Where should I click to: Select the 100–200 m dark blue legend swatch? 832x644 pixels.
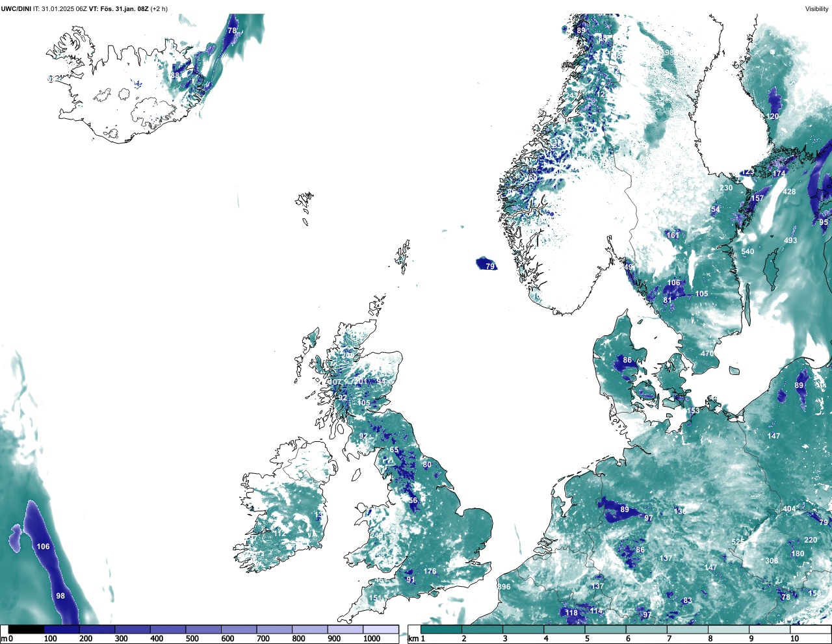(62, 630)
